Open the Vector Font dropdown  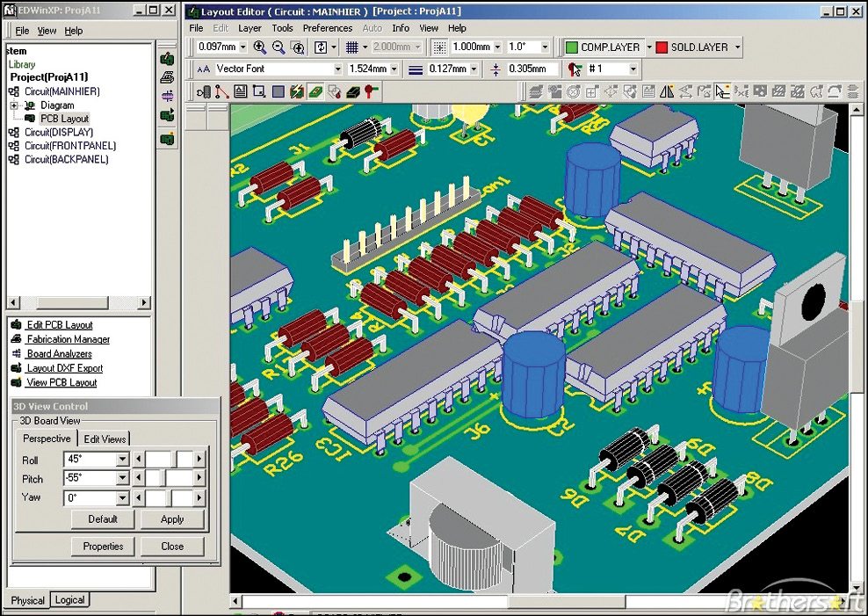pyautogui.click(x=337, y=69)
